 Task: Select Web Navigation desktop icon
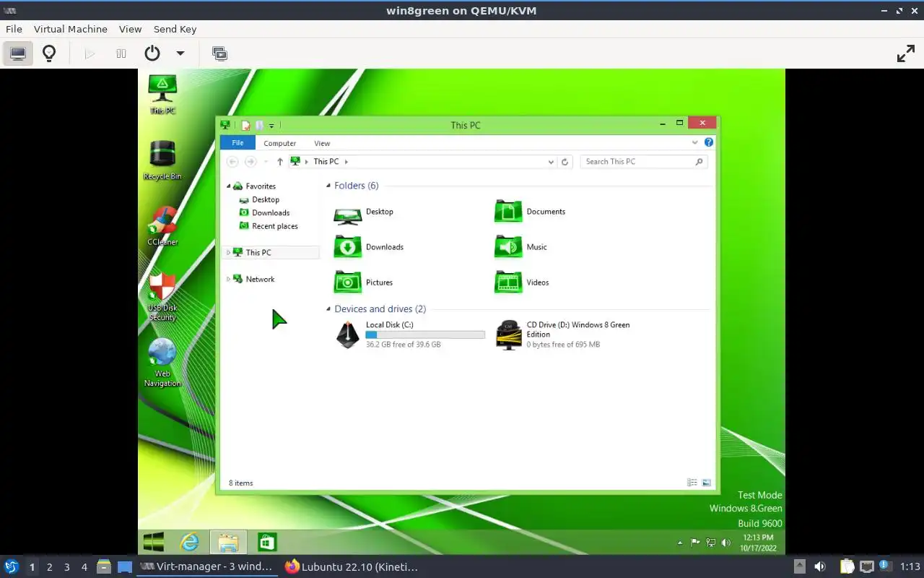click(162, 363)
